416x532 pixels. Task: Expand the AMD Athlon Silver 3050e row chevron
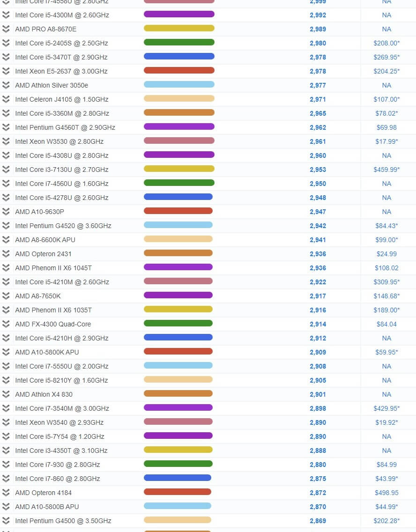click(x=6, y=85)
